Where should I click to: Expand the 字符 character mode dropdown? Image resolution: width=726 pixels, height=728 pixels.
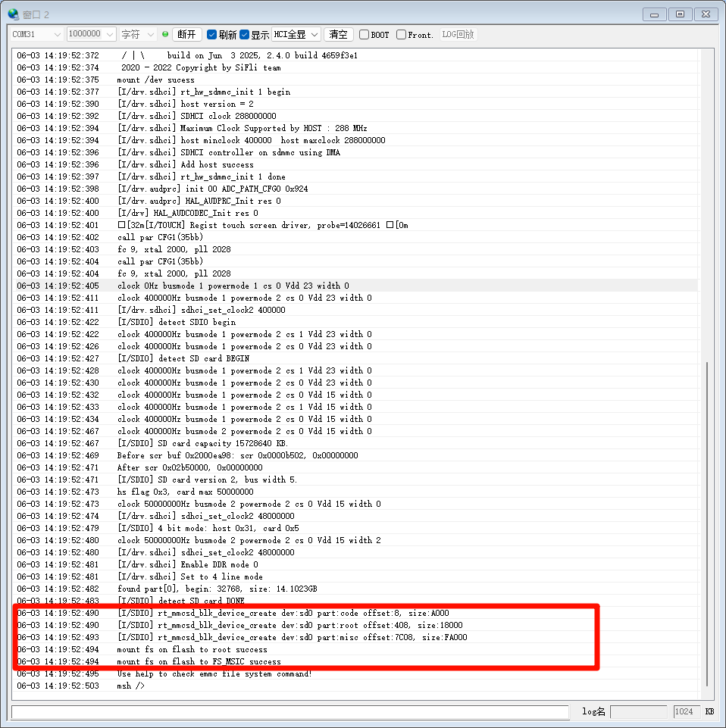(x=138, y=34)
